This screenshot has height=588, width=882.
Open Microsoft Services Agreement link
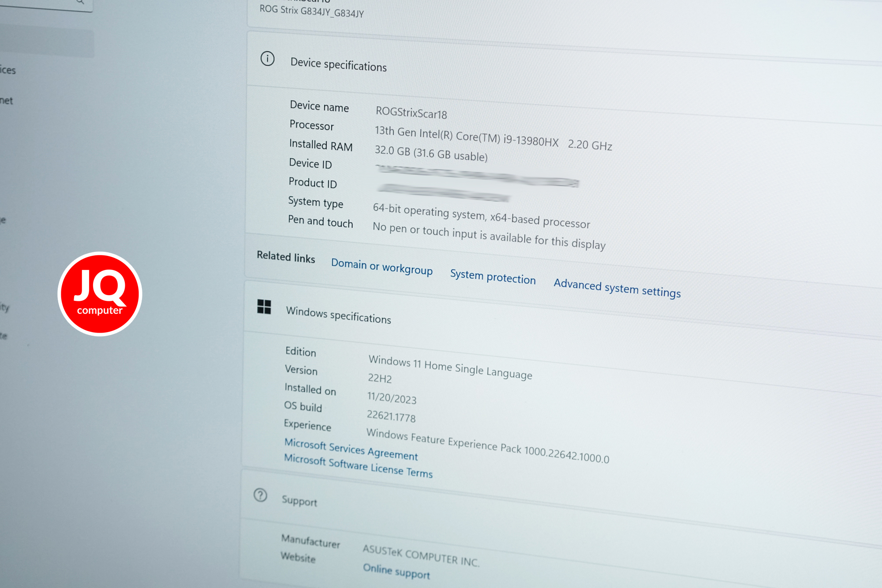tap(351, 448)
